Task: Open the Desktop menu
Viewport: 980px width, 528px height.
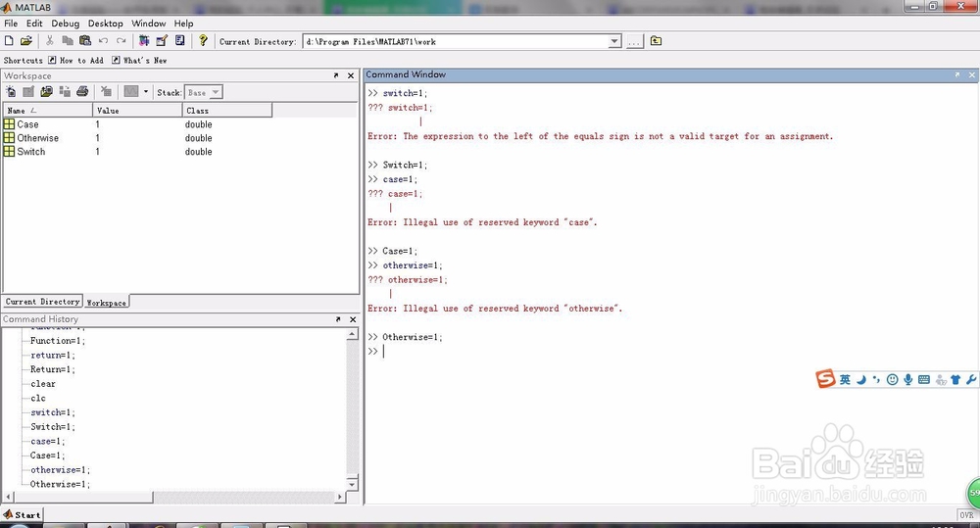Action: click(x=106, y=24)
